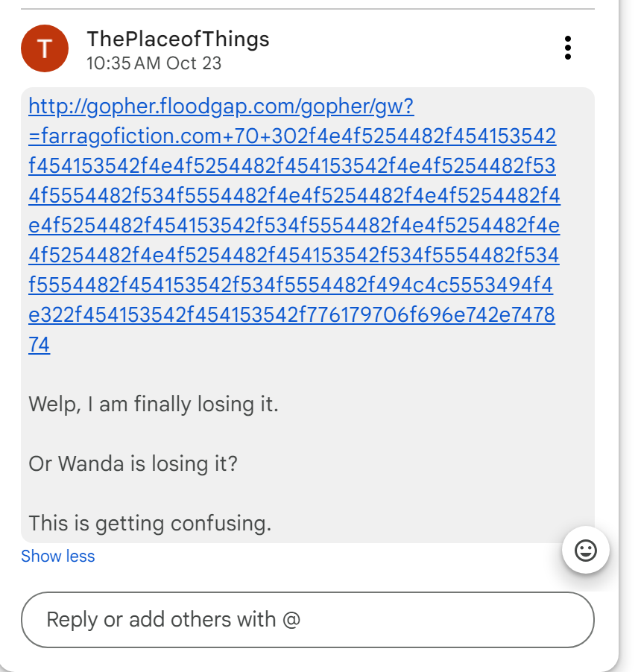Click the orange T profile avatar
This screenshot has width=641, height=672.
[45, 48]
